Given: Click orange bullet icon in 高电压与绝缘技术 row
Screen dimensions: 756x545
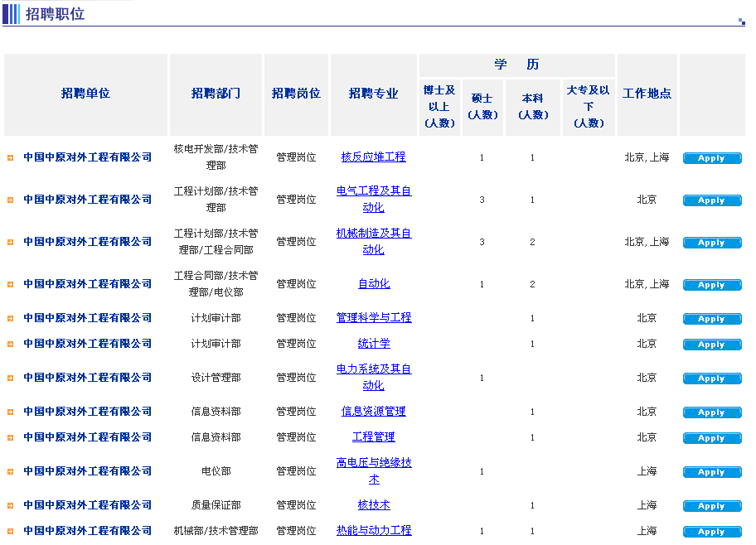Looking at the screenshot, I should (11, 471).
